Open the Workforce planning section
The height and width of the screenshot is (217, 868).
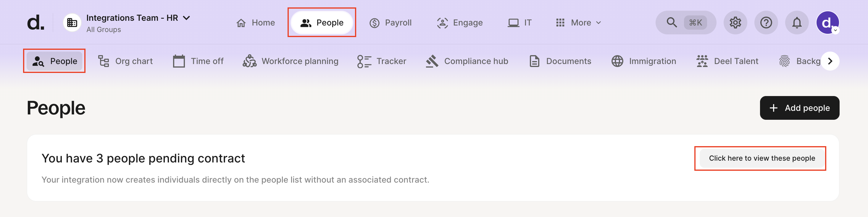pyautogui.click(x=291, y=61)
